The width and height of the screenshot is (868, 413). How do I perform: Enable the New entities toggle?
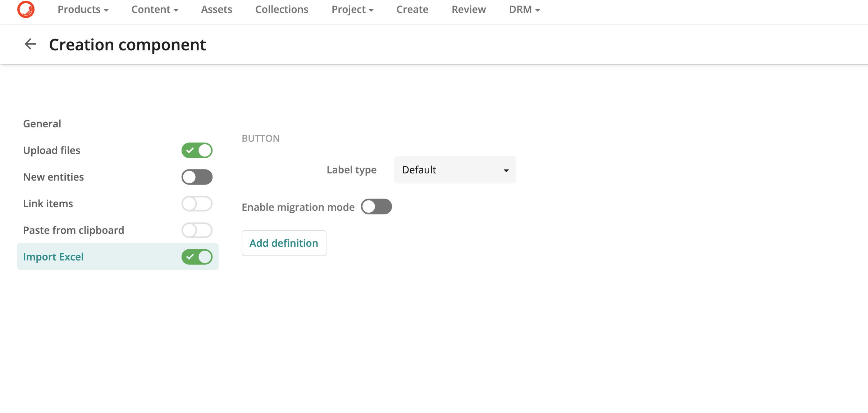(x=197, y=177)
